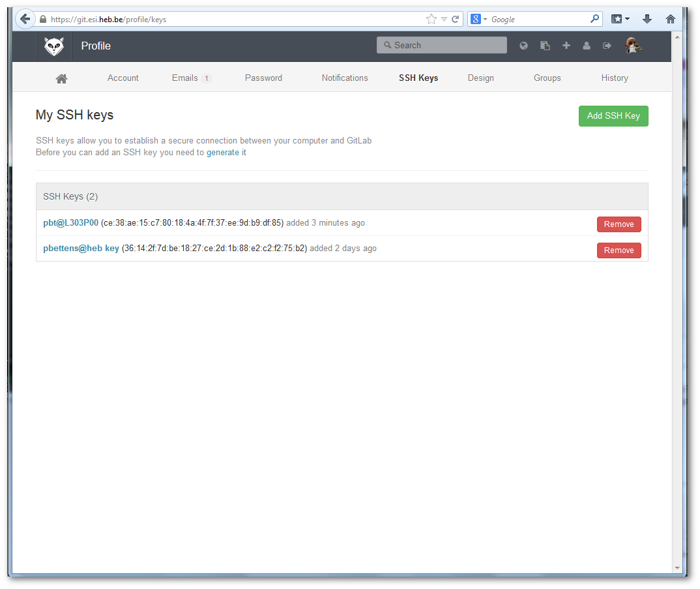Image resolution: width=700 pixels, height=589 pixels.
Task: Go to profile home icon tab
Action: [62, 79]
